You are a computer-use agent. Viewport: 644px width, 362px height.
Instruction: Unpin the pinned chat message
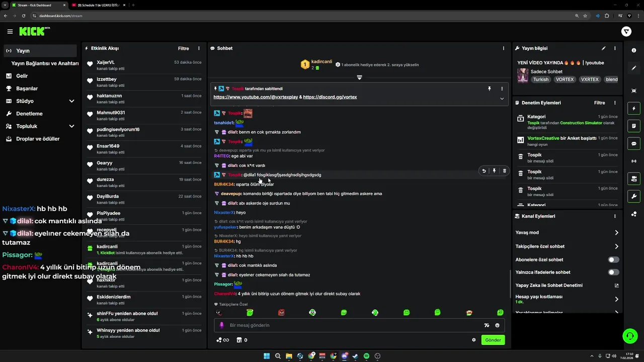point(489,88)
